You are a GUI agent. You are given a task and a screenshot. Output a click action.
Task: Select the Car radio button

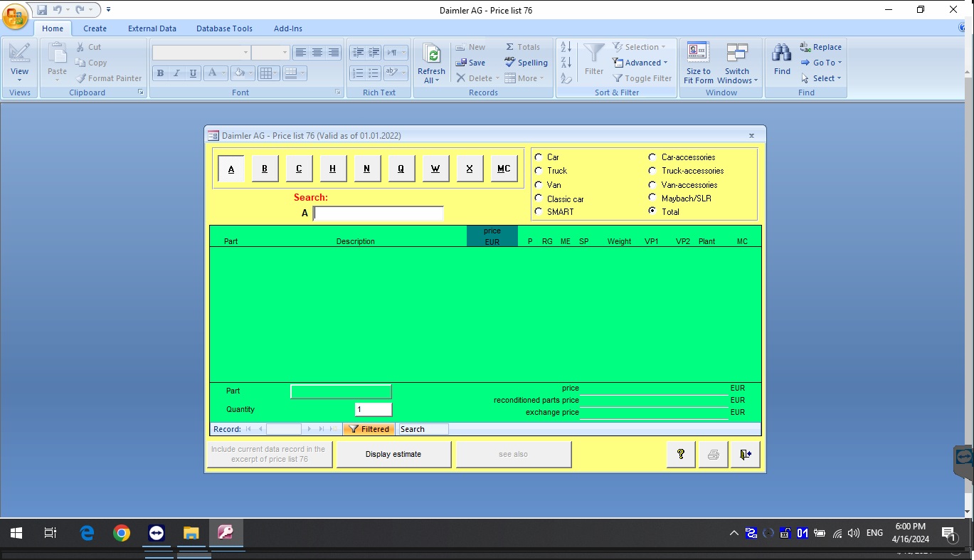pos(539,157)
